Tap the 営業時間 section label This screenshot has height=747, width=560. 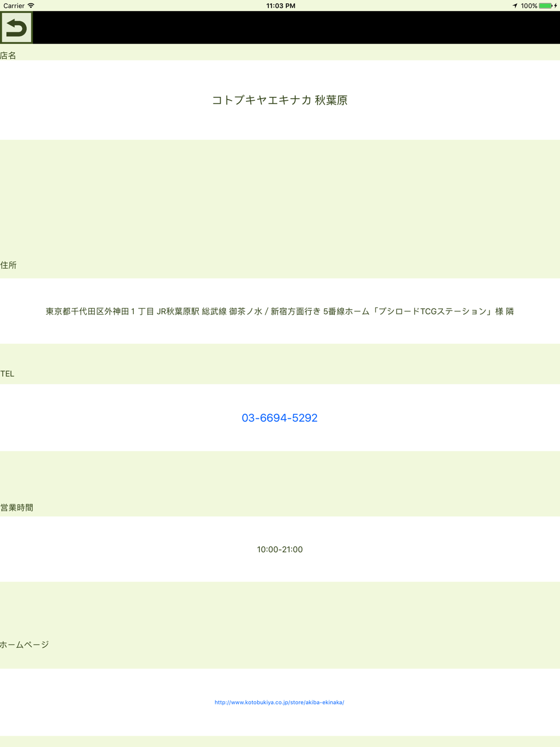pos(17,507)
